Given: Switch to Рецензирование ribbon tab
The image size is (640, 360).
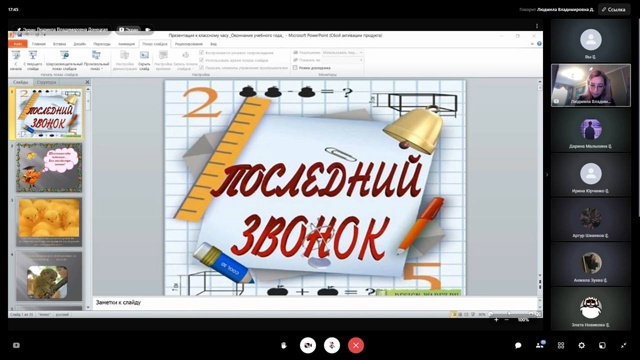Looking at the screenshot, I should click(x=189, y=44).
